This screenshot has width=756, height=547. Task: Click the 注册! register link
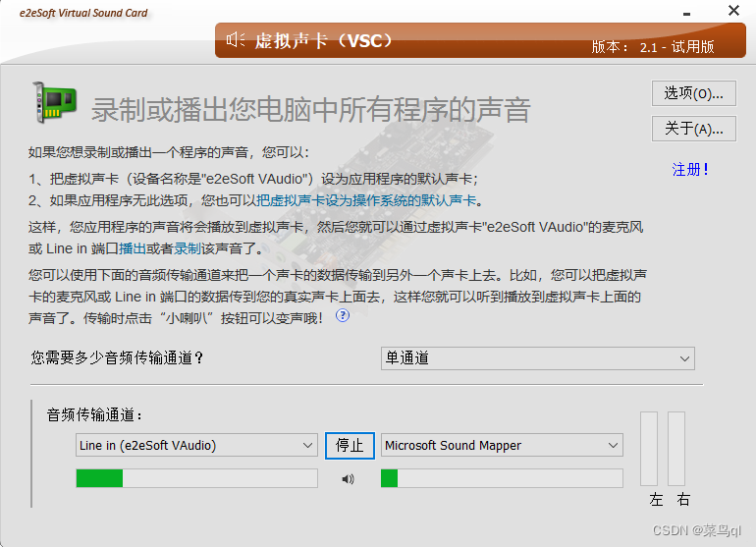coord(690,169)
